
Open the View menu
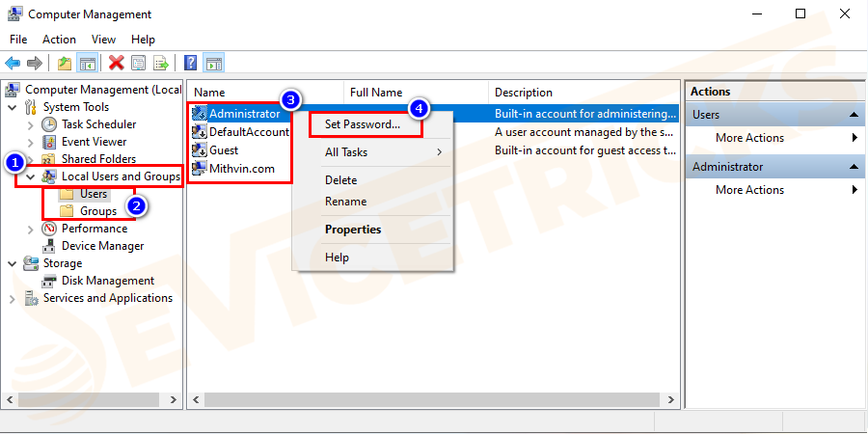[x=103, y=40]
